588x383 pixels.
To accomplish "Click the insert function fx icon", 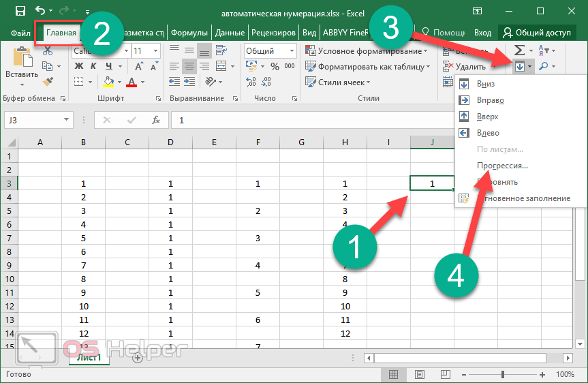I will [156, 120].
